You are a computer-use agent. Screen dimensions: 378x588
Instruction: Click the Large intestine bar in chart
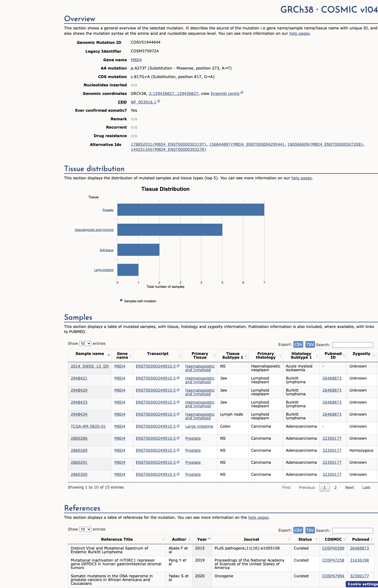click(x=128, y=270)
